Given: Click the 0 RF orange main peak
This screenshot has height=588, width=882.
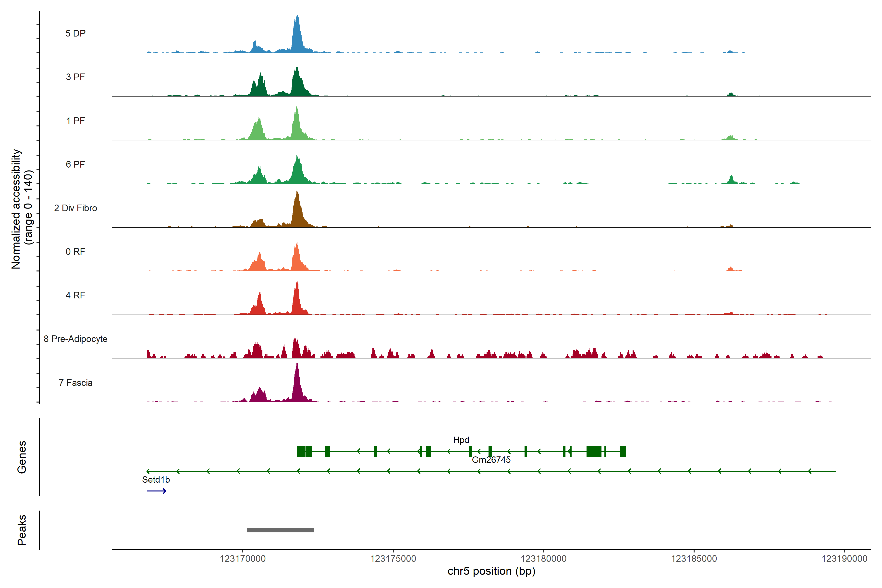Looking at the screenshot, I should point(297,259).
